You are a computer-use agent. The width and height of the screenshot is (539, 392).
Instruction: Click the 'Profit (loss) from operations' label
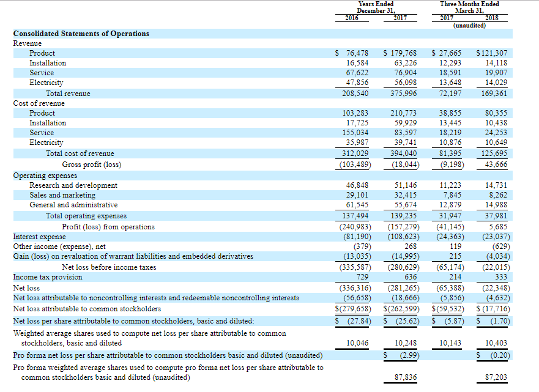coord(108,227)
